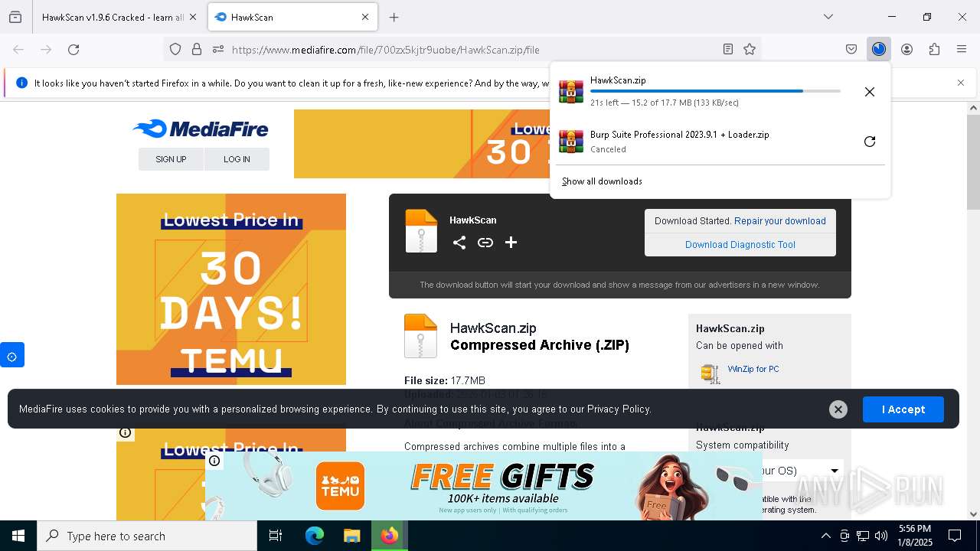
Task: Open the Windows notification center
Action: pyautogui.click(x=955, y=536)
